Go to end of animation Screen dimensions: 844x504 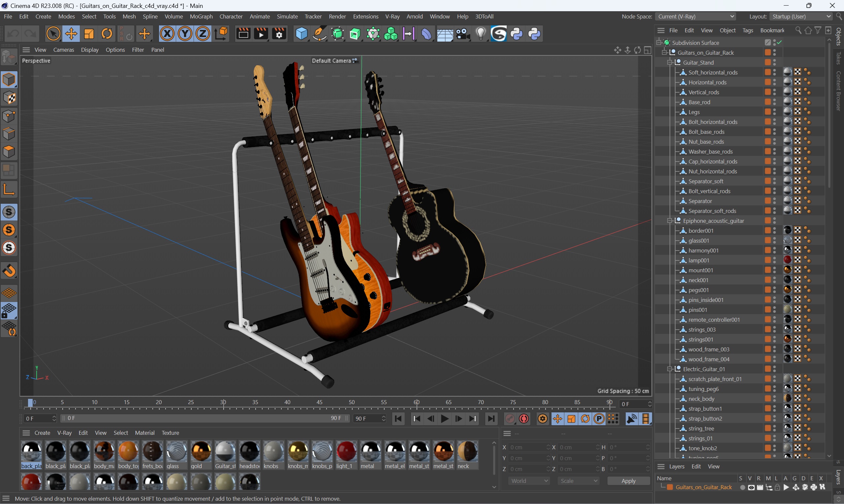[491, 419]
